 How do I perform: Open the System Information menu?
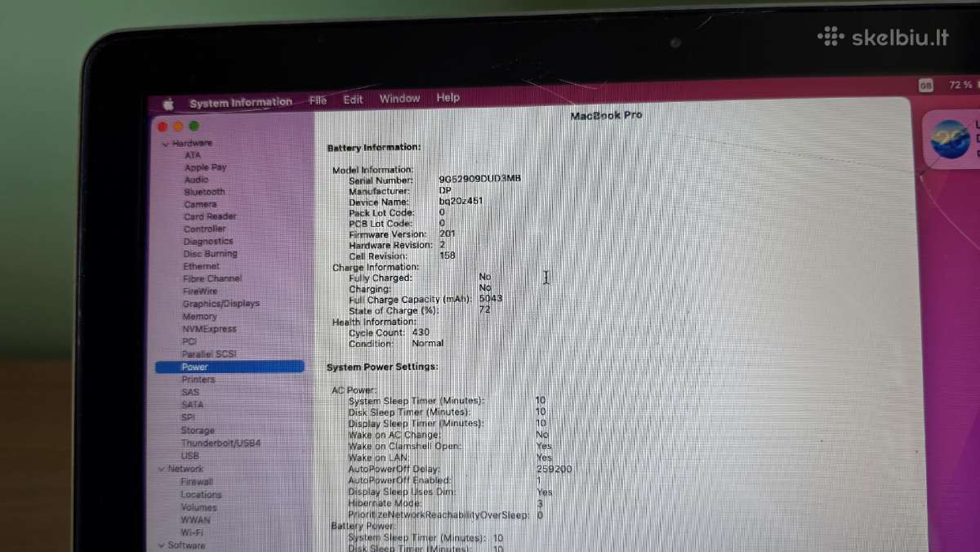241,103
